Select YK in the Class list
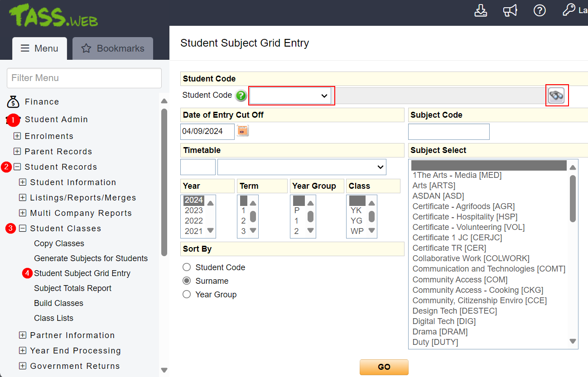This screenshot has height=377, width=588. tap(357, 210)
